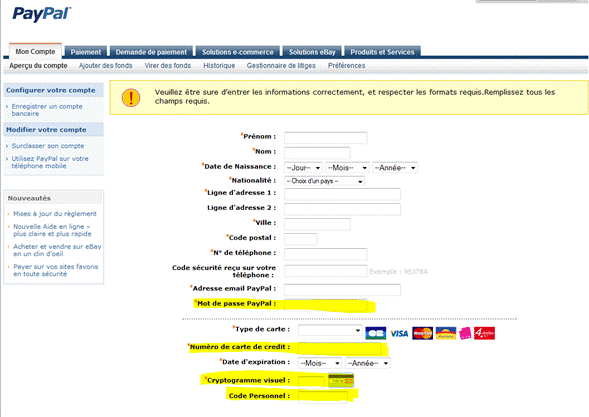Go to Aperçu du compte
Viewport: 589px width, 417px height.
[38, 65]
